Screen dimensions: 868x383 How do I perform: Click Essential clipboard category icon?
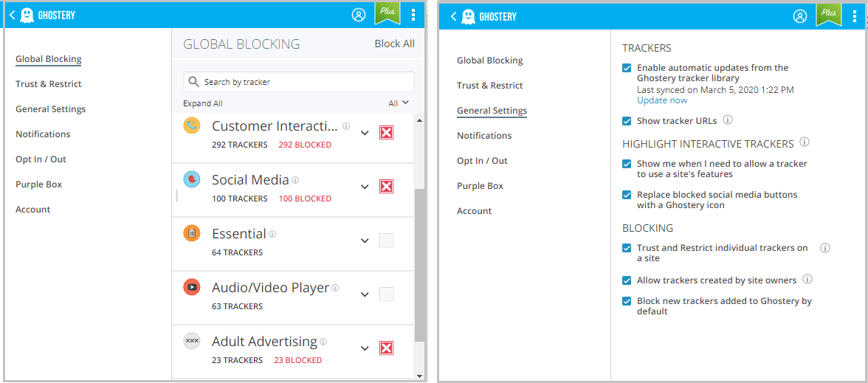[192, 233]
